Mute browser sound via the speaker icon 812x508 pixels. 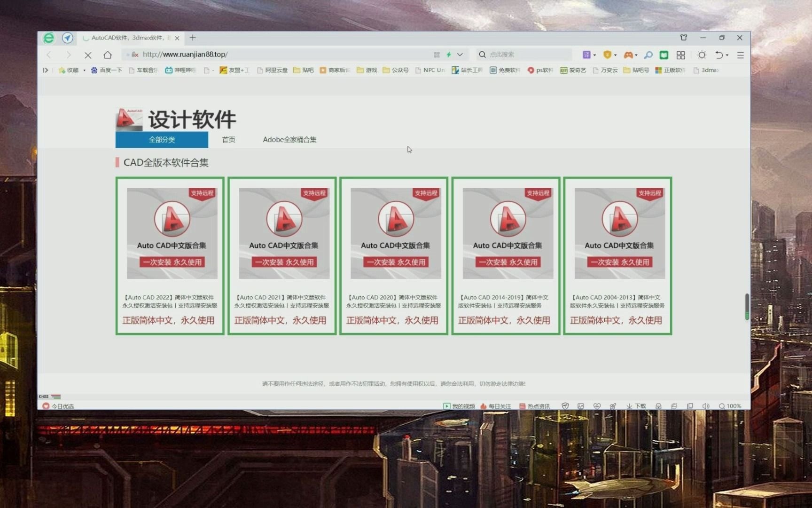tap(706, 405)
